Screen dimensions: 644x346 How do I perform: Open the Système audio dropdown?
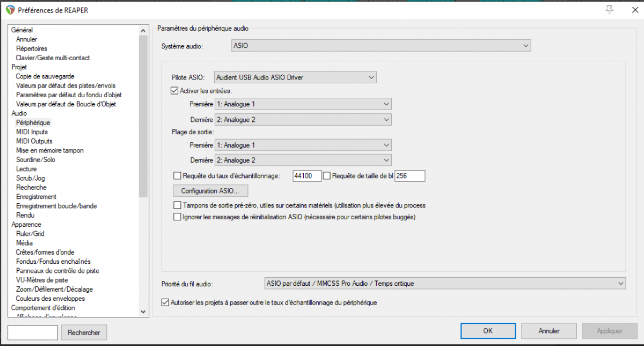click(x=381, y=46)
